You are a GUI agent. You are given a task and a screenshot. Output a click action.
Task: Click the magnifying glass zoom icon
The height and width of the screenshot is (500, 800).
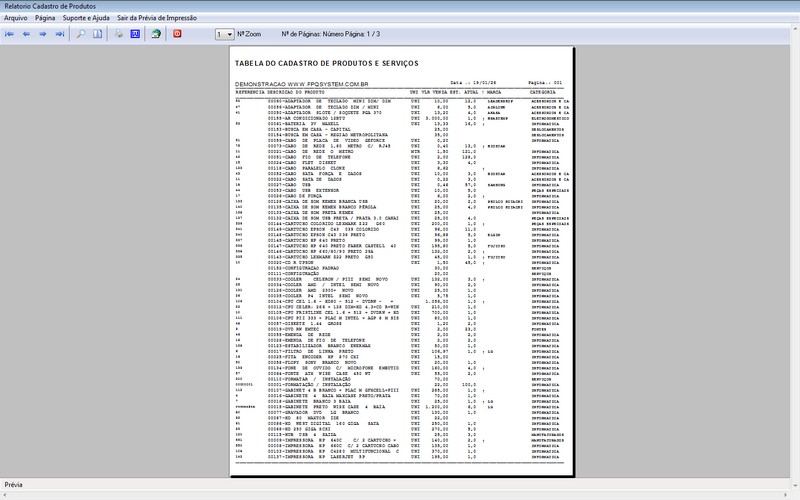[x=81, y=34]
